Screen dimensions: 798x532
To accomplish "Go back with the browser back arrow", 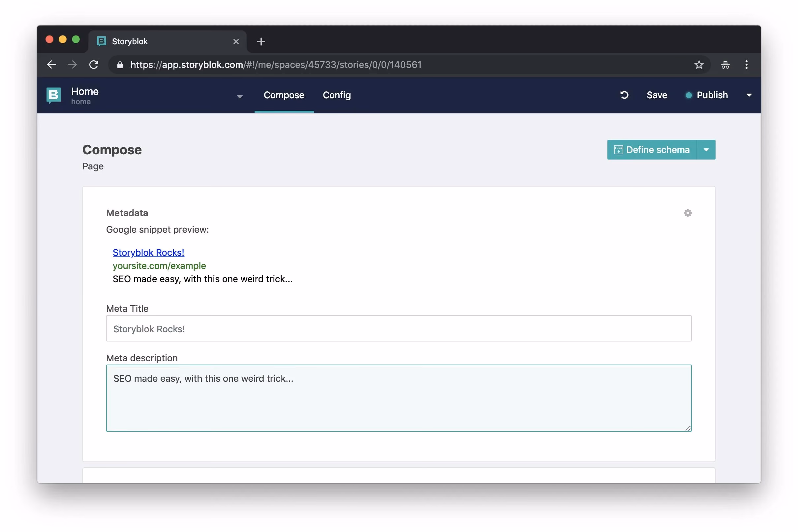I will pyautogui.click(x=51, y=65).
